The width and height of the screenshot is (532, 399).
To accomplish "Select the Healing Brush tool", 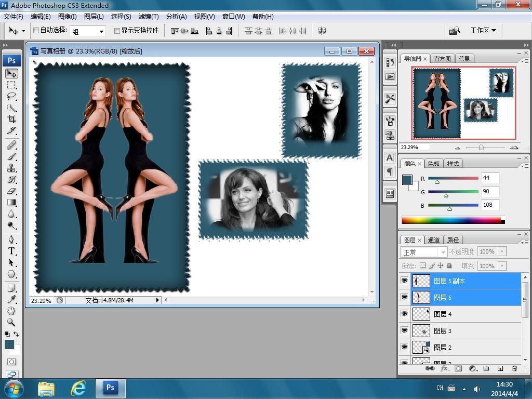I will click(11, 145).
